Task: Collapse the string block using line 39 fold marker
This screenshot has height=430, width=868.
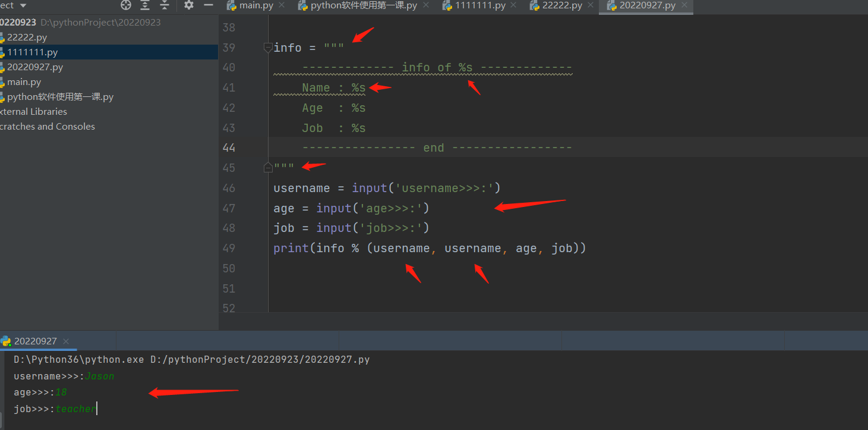Action: point(268,48)
